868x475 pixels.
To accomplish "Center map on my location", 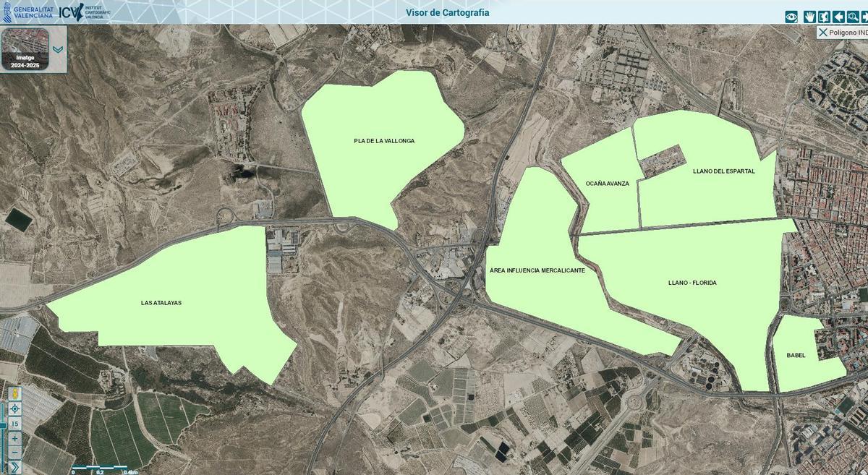I will [14, 408].
